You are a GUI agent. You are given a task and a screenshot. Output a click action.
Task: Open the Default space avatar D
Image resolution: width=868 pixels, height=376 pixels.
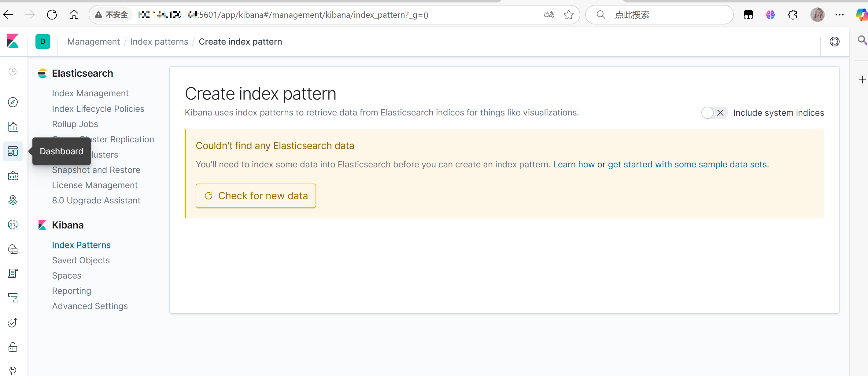pos(43,42)
